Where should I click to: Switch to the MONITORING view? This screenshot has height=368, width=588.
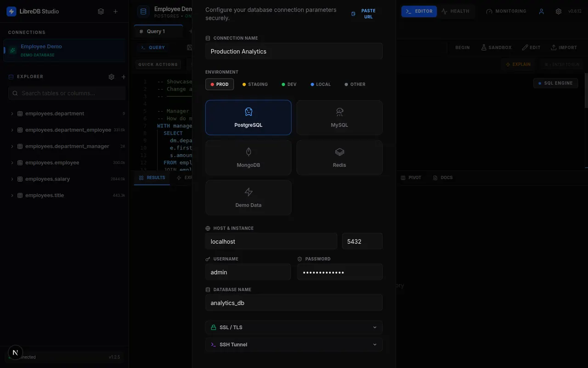(x=506, y=11)
